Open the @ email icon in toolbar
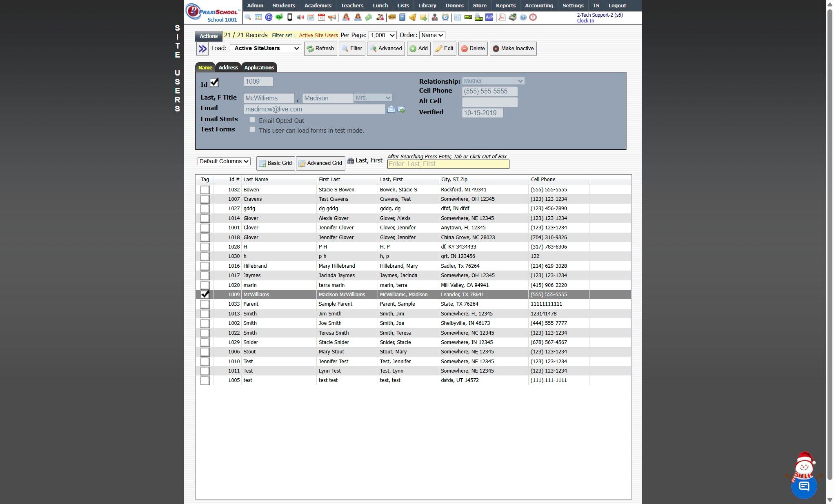This screenshot has width=834, height=504. click(269, 17)
